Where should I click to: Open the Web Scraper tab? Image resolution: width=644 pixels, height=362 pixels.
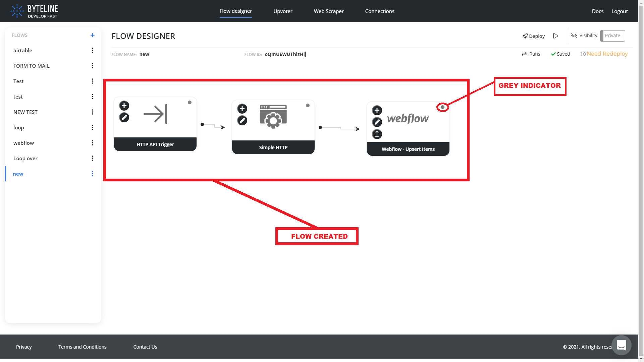click(x=329, y=11)
